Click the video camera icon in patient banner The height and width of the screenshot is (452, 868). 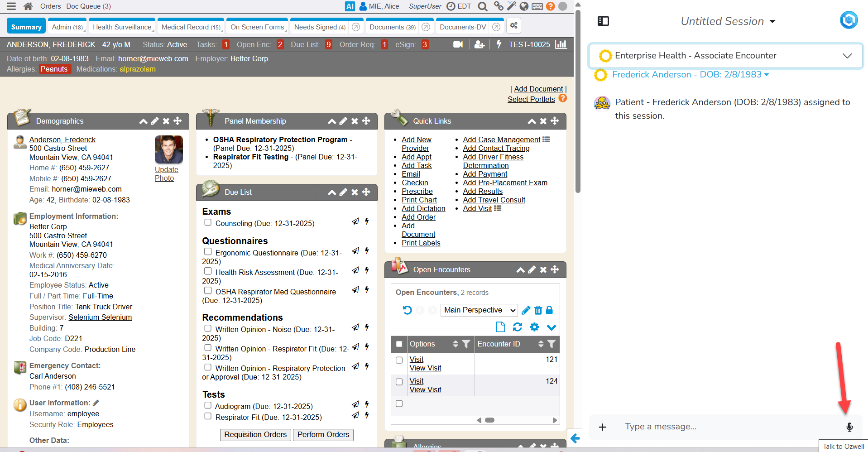[458, 44]
